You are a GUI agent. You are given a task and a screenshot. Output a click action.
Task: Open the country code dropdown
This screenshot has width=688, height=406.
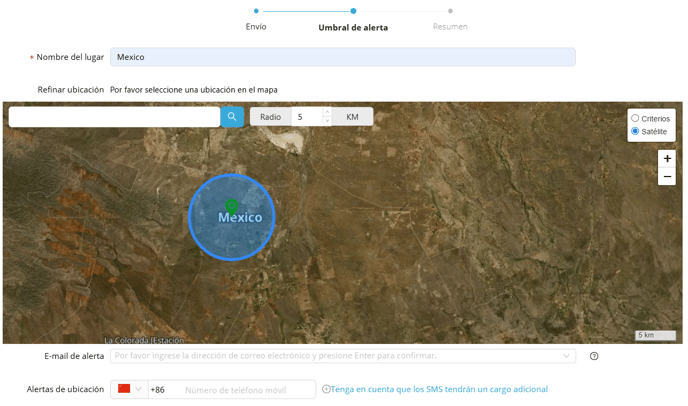tap(139, 389)
